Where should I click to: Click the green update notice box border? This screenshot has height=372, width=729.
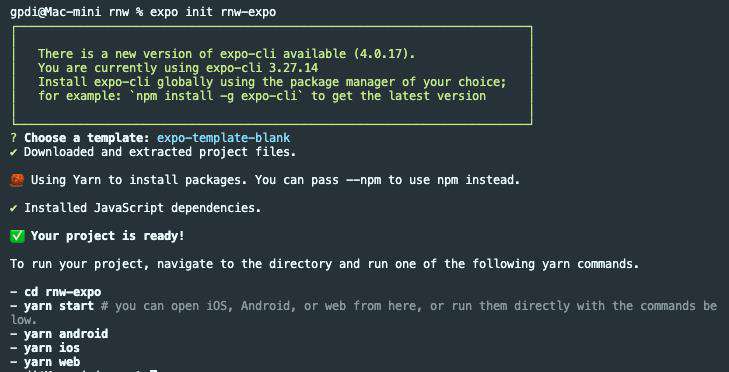[x=272, y=27]
